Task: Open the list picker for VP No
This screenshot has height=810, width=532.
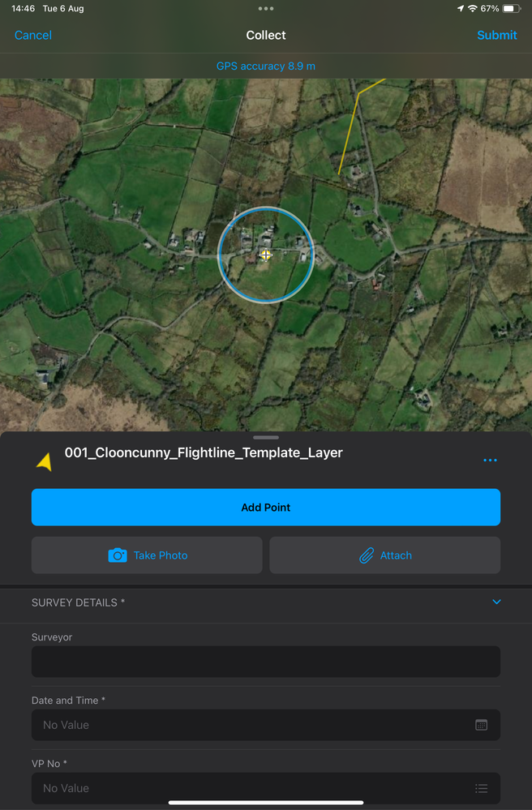Action: pos(481,788)
